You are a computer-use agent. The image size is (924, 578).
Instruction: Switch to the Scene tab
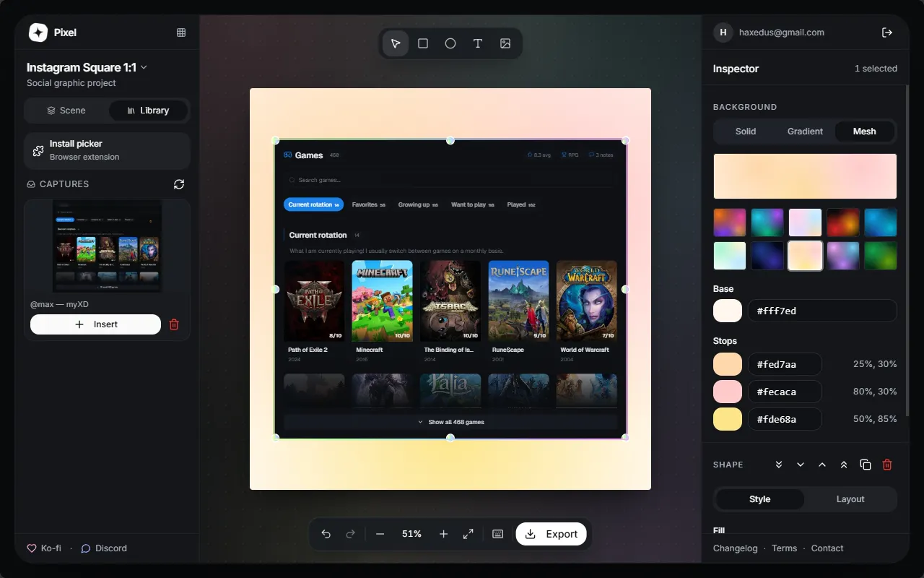point(66,111)
